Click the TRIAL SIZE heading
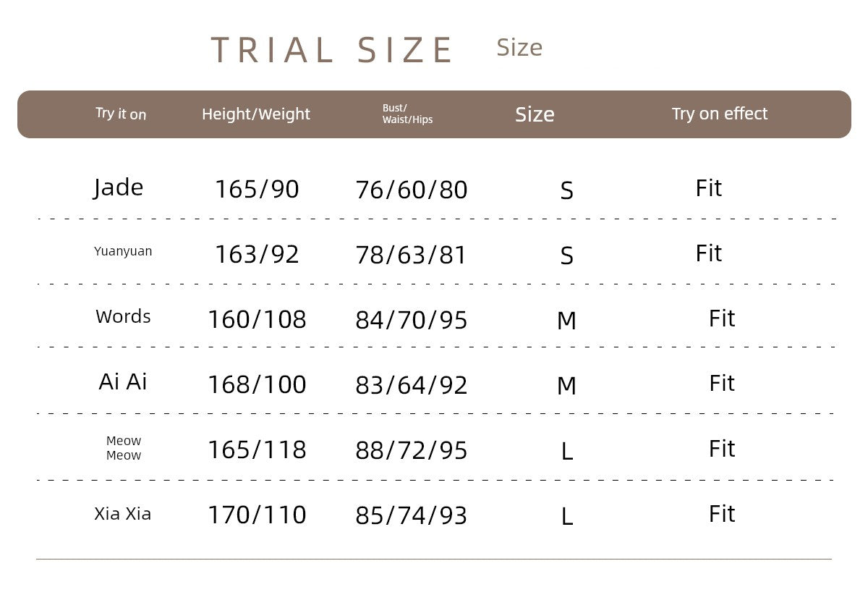 [332, 50]
